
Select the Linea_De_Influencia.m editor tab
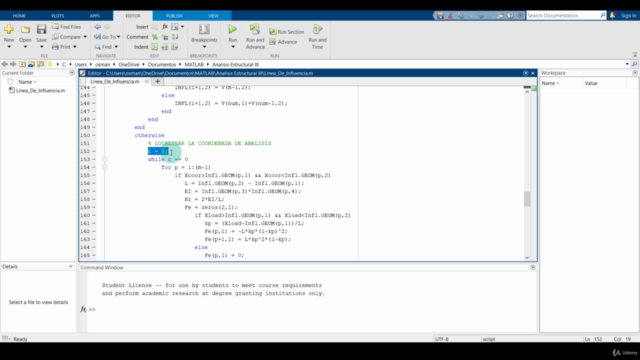[x=115, y=81]
